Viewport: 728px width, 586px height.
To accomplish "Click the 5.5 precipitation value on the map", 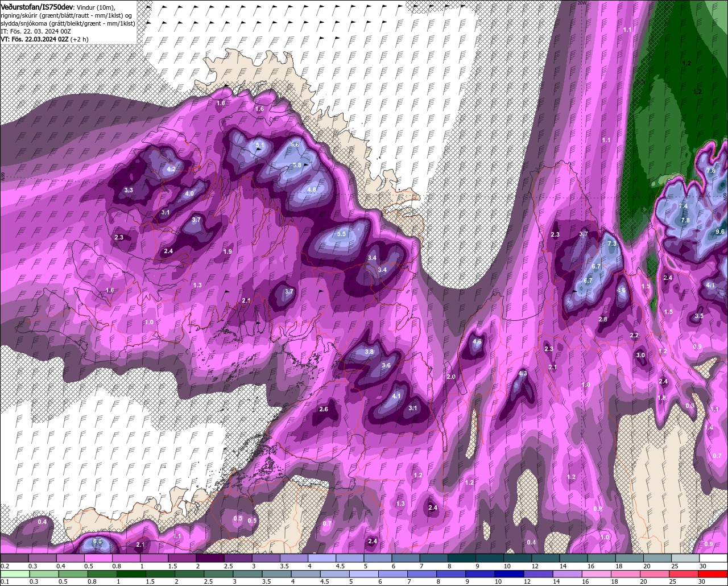I will pyautogui.click(x=341, y=234).
